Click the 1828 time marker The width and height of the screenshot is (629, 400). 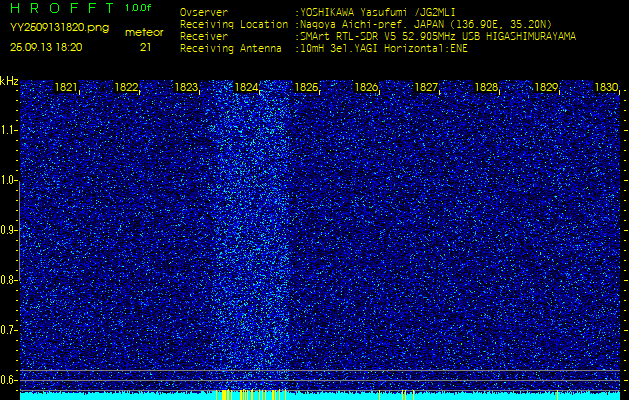pos(486,87)
